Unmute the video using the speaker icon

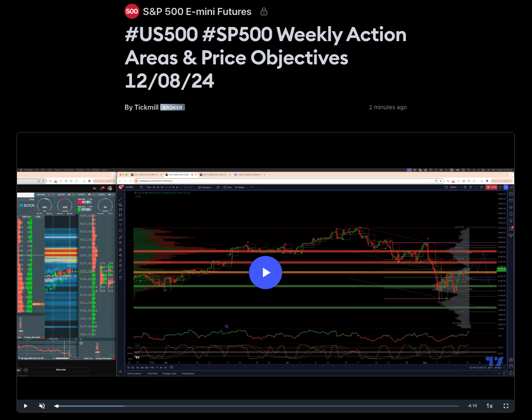click(x=42, y=406)
